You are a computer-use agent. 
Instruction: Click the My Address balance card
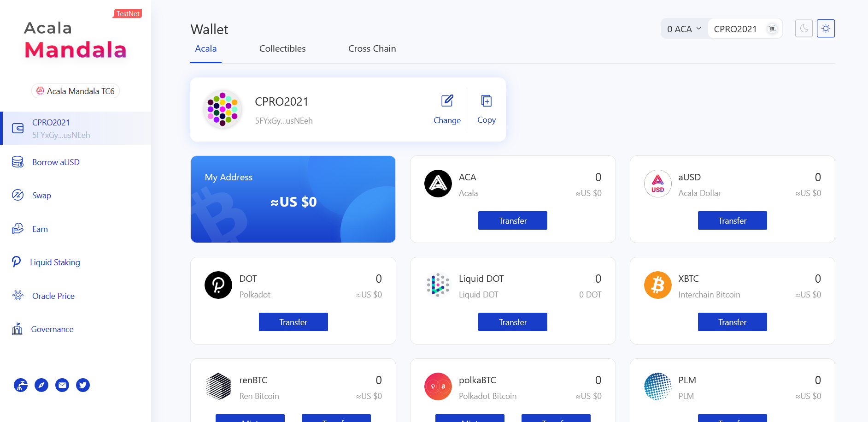point(293,199)
